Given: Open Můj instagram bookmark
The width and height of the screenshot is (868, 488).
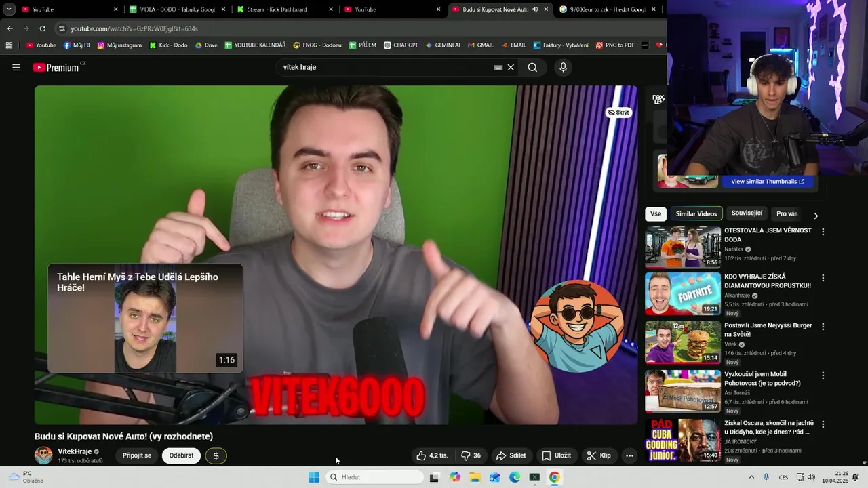Looking at the screenshot, I should pos(119,45).
